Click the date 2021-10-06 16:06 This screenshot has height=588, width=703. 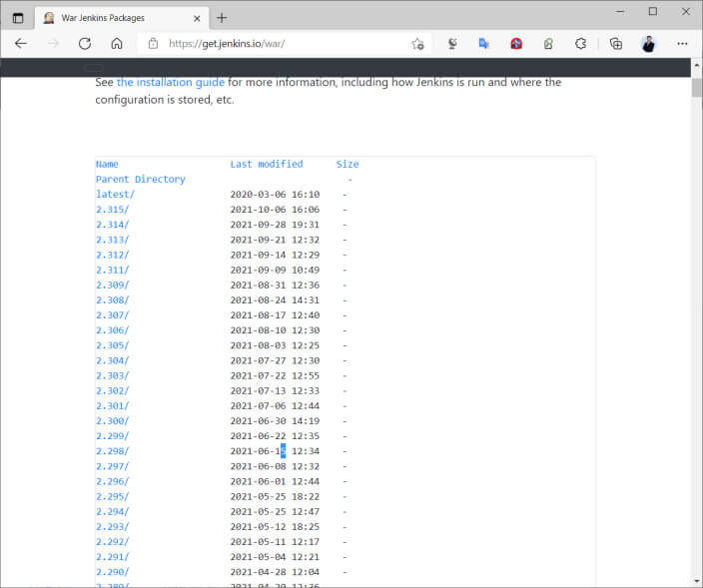(275, 210)
